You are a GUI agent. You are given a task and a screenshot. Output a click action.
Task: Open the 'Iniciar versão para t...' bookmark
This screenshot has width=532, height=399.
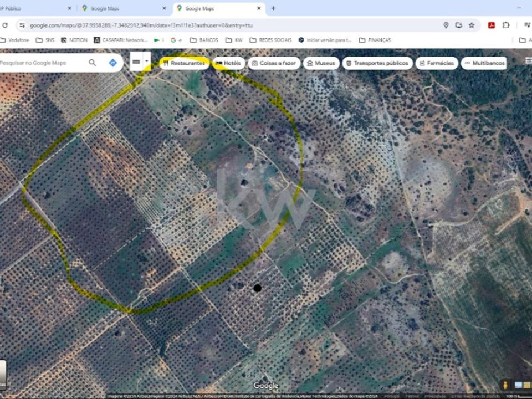(325, 40)
